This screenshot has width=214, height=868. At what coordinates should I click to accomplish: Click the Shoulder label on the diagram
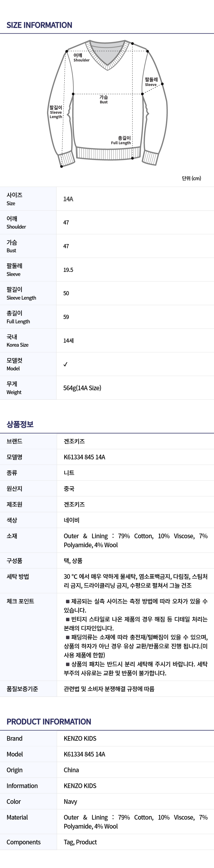[x=81, y=57]
